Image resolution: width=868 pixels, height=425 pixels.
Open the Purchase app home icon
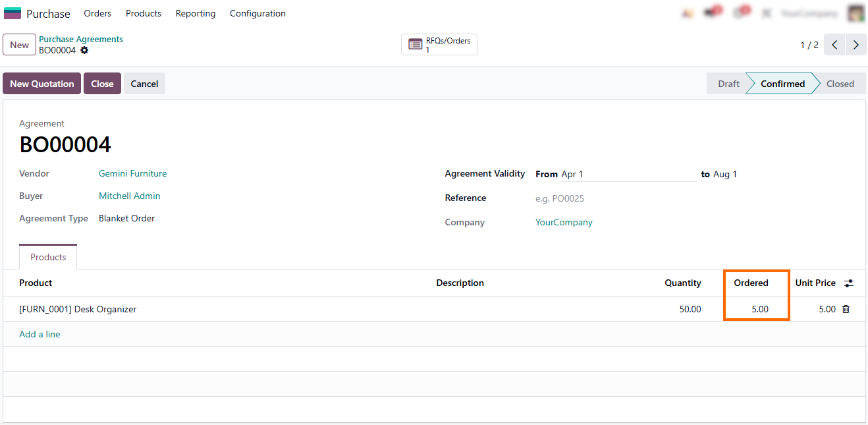pyautogui.click(x=13, y=13)
